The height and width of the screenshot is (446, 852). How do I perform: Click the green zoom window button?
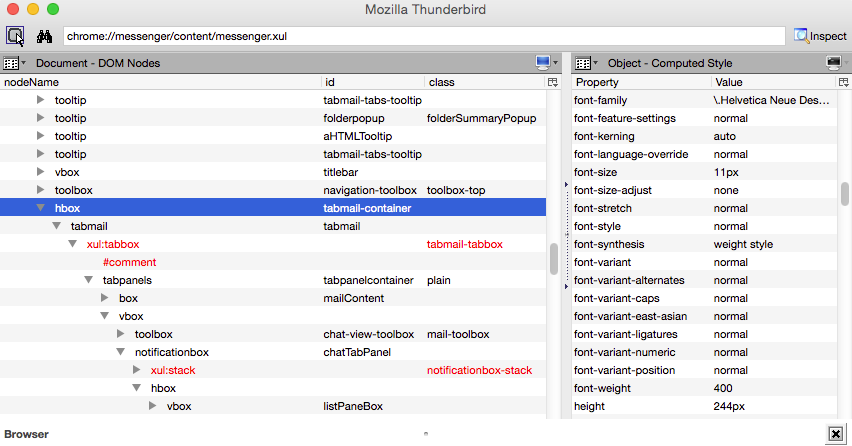coord(53,9)
